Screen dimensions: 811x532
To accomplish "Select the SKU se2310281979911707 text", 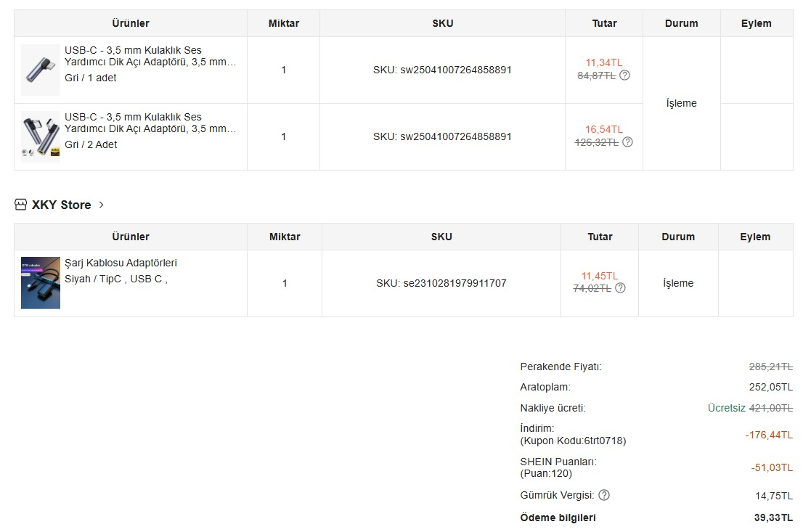I will pos(441,284).
